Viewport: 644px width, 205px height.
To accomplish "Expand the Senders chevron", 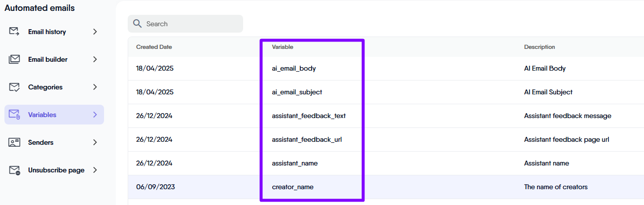I will click(95, 142).
